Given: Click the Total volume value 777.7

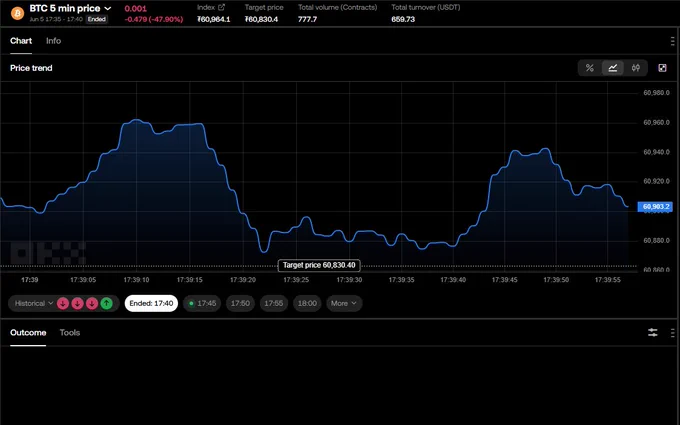Looking at the screenshot, I should point(307,19).
